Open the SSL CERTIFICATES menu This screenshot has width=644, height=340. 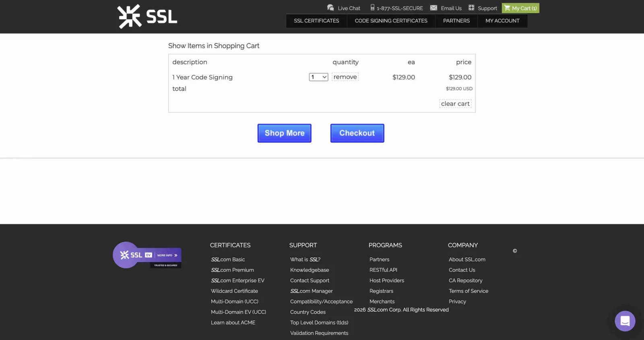coord(316,21)
